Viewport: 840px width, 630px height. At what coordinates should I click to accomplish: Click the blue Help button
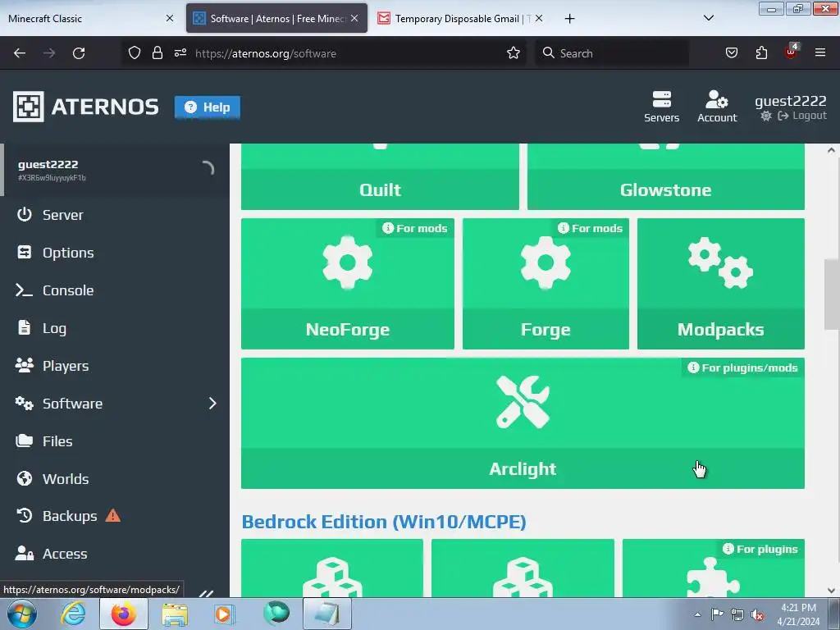208,107
